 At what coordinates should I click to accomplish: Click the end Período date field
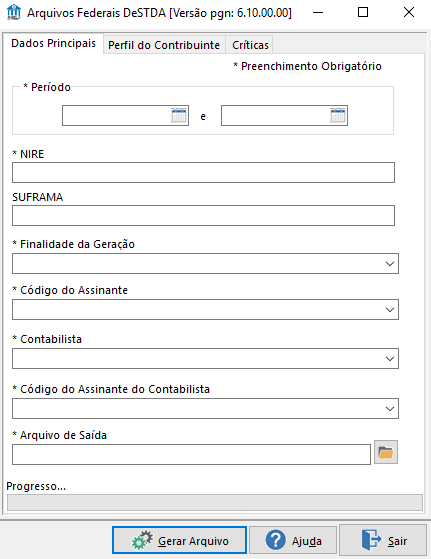tap(276, 116)
